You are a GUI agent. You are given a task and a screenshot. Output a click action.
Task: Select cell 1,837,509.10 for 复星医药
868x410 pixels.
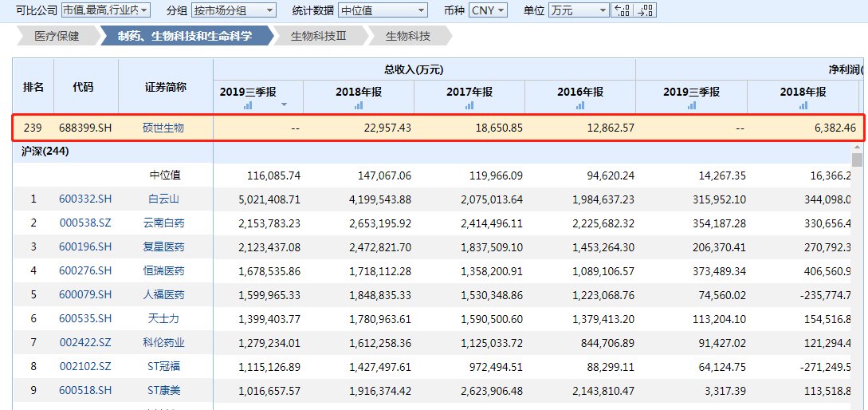(492, 247)
